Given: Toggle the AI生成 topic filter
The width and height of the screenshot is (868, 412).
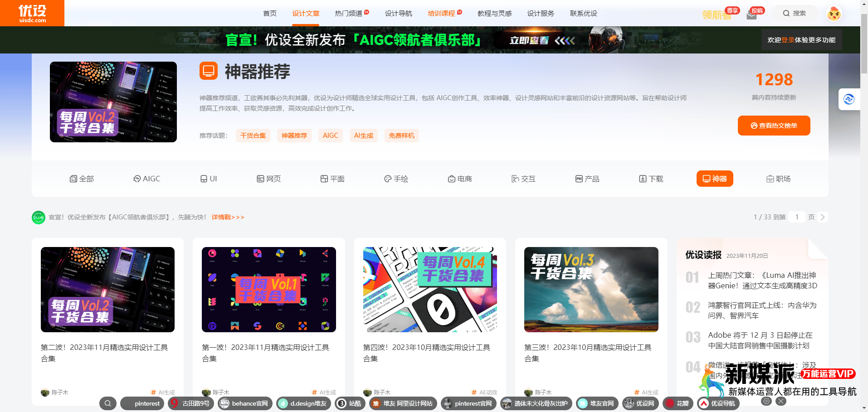Looking at the screenshot, I should (363, 135).
